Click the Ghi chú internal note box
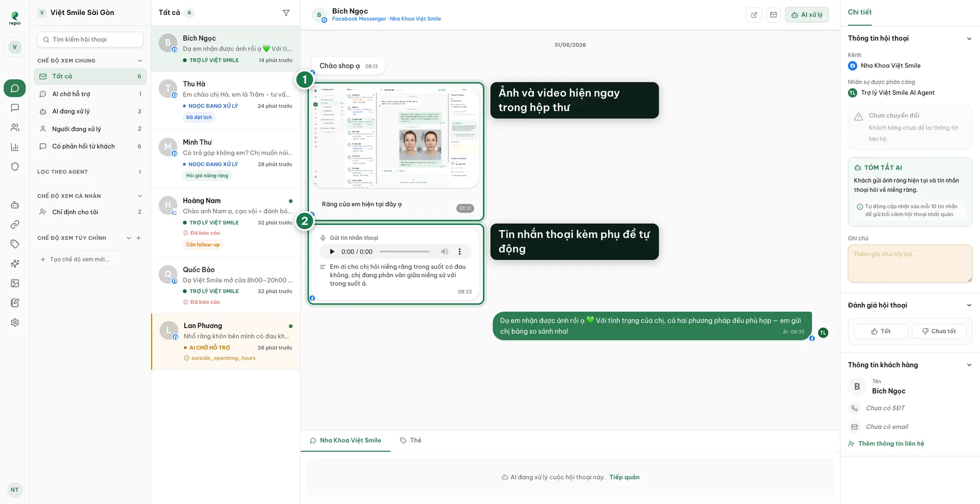 coord(910,264)
